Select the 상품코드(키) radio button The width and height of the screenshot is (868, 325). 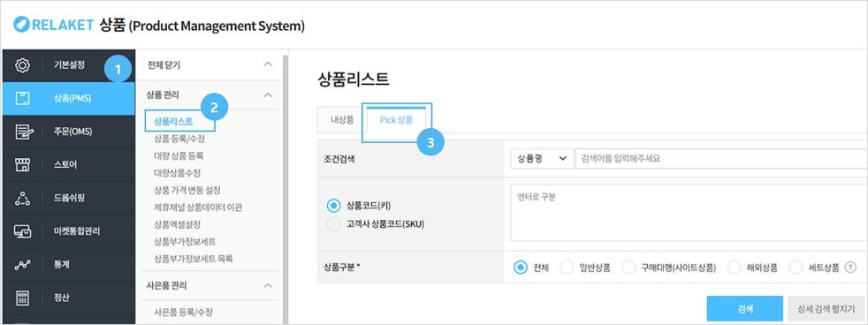333,206
